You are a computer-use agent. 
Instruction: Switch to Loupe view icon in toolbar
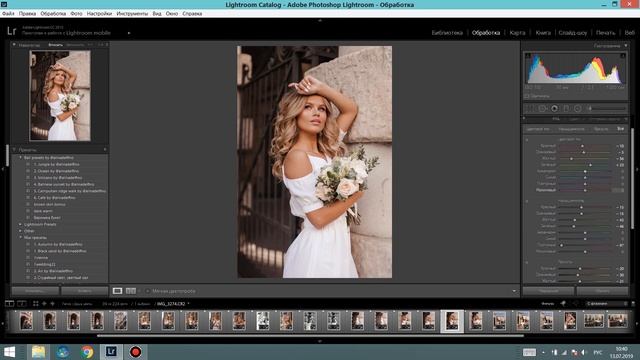[x=118, y=291]
